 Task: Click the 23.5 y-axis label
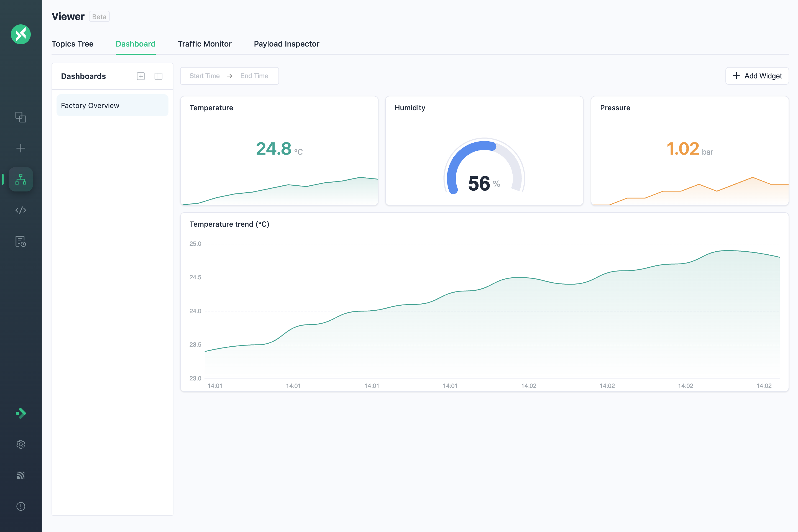(195, 345)
